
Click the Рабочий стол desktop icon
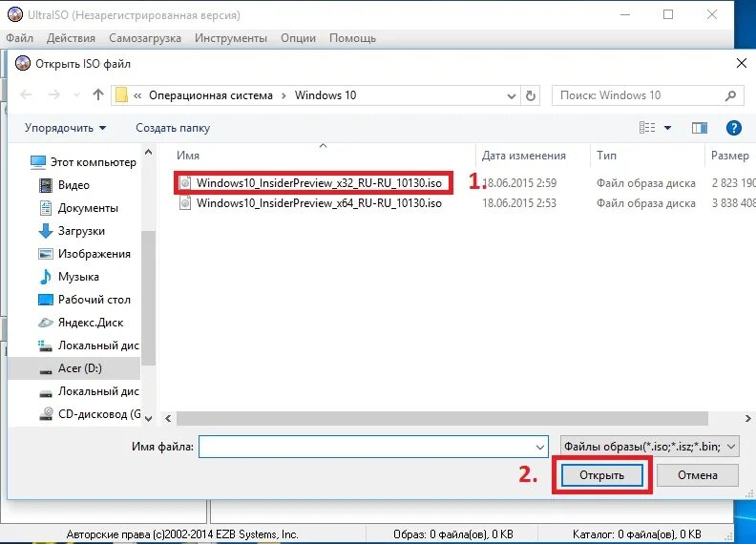tap(45, 300)
